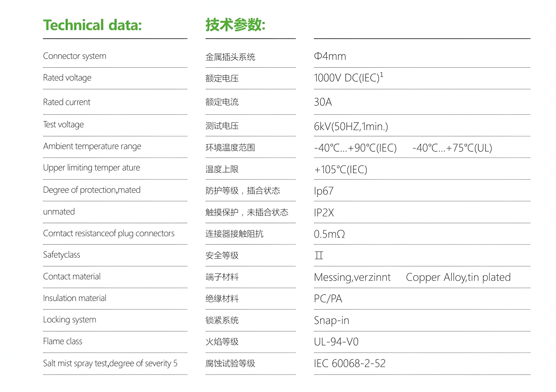Screen dimensions: 556x392
Task: Click 'Upper limiting temper ature' label
Action: [92, 168]
